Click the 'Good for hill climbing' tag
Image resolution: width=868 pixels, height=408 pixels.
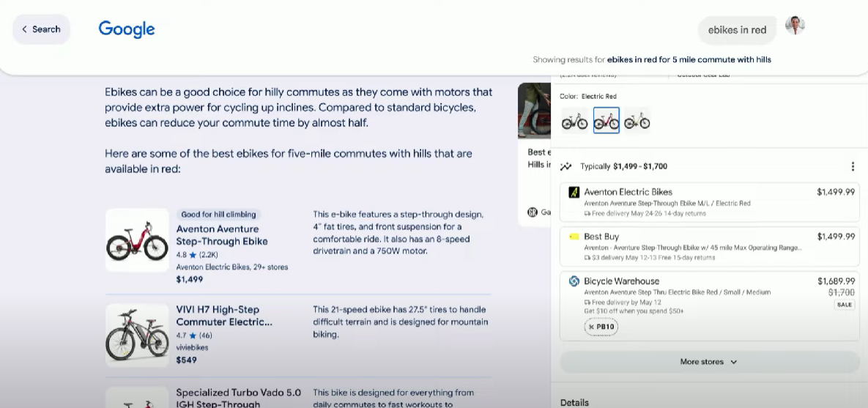pos(219,214)
